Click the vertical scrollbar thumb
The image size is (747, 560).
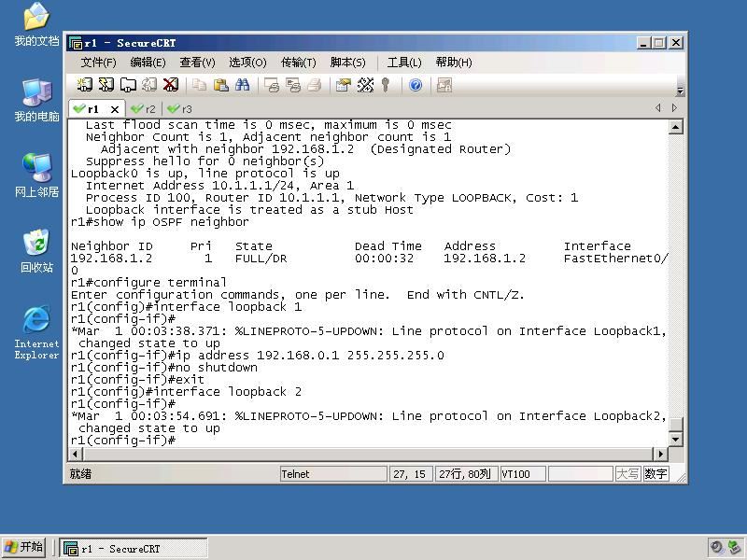click(x=675, y=424)
